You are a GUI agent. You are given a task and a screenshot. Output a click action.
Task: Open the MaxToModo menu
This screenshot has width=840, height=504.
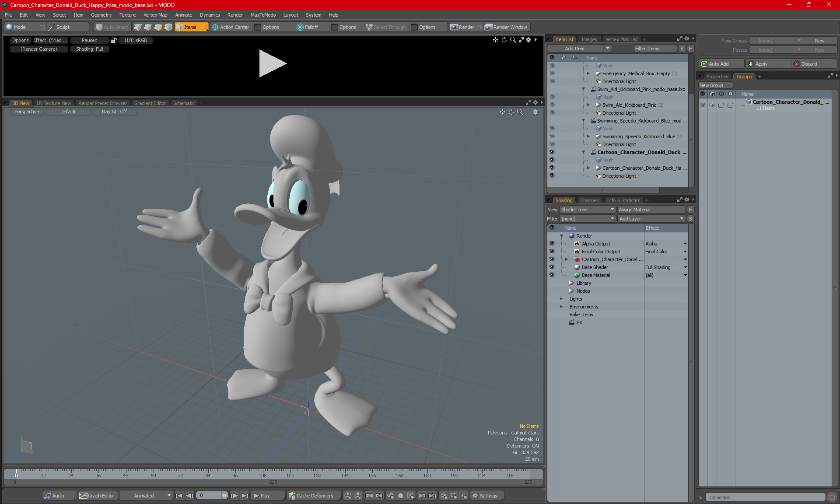(263, 15)
